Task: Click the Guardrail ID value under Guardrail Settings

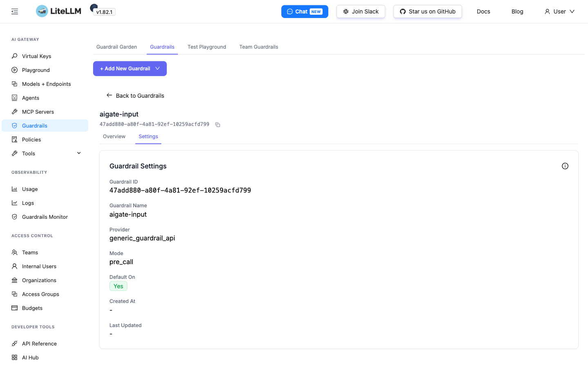Action: tap(180, 191)
